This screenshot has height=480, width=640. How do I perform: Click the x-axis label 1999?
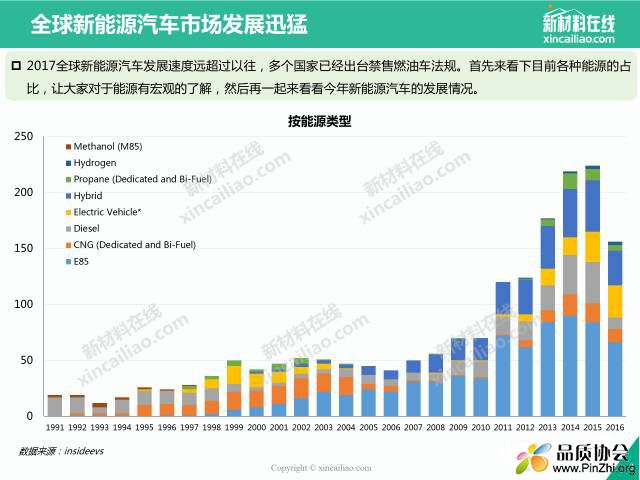[234, 427]
